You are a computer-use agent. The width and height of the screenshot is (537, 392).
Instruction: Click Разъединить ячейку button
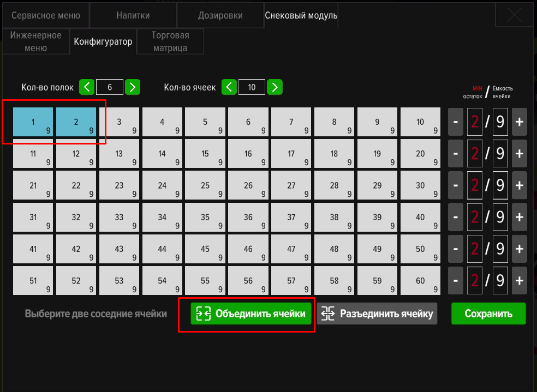pyautogui.click(x=377, y=313)
